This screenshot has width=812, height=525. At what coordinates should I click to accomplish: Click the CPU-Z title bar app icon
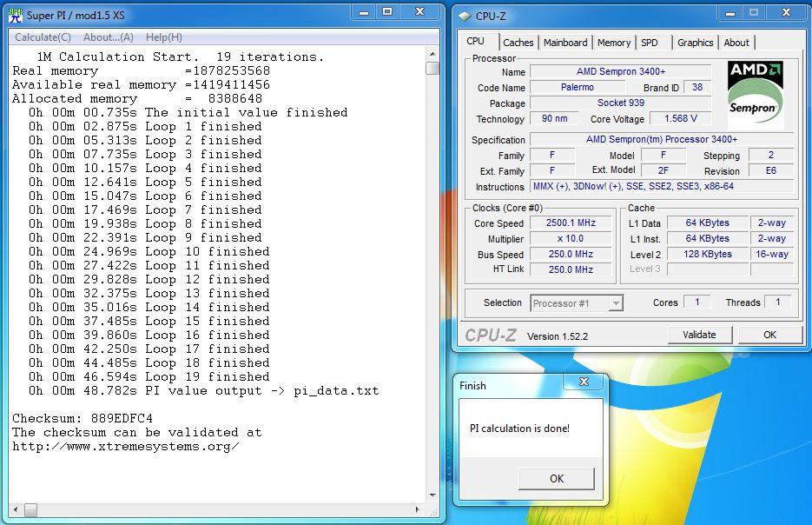465,17
